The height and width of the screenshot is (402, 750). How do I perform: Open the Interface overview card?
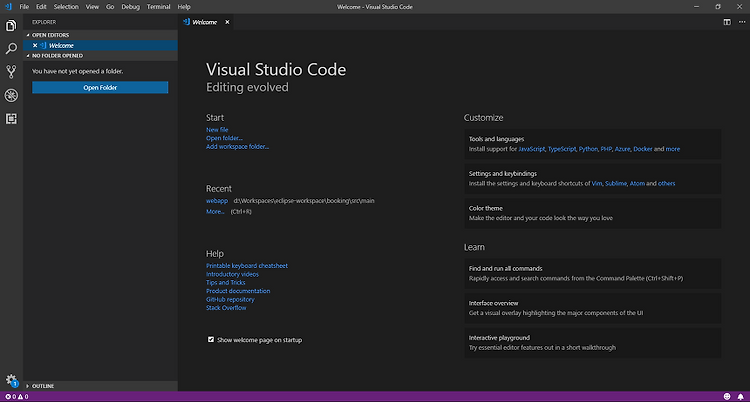593,308
